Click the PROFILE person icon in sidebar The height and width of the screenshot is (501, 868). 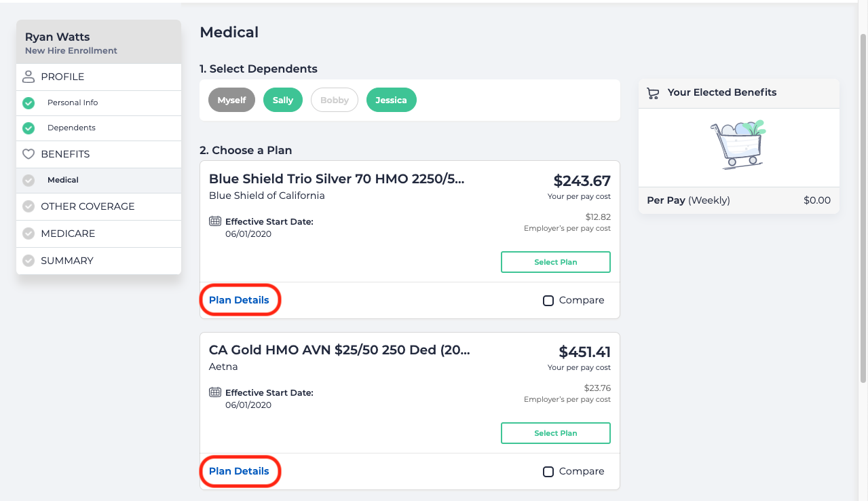[x=29, y=77]
